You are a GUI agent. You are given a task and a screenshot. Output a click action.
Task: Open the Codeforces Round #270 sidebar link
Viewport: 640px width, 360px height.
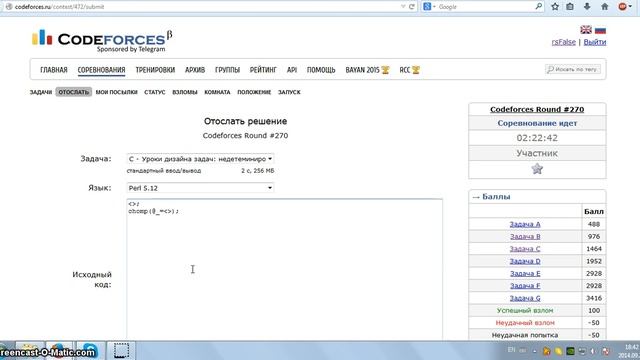[537, 109]
